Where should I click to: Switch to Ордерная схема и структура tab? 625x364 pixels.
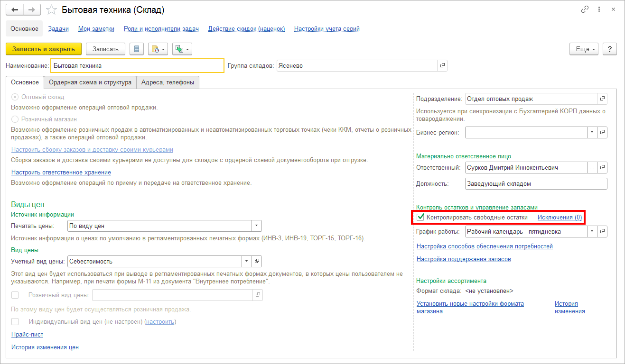coord(90,82)
